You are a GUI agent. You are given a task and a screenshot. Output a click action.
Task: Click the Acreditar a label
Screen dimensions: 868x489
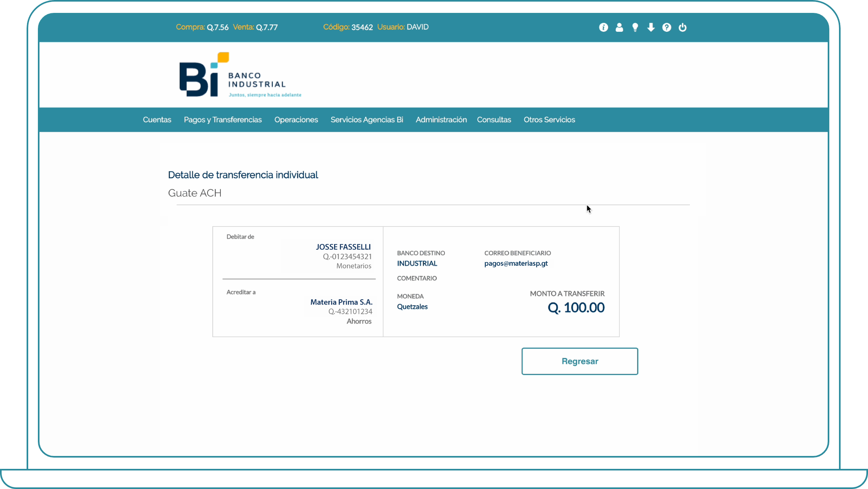pyautogui.click(x=241, y=292)
